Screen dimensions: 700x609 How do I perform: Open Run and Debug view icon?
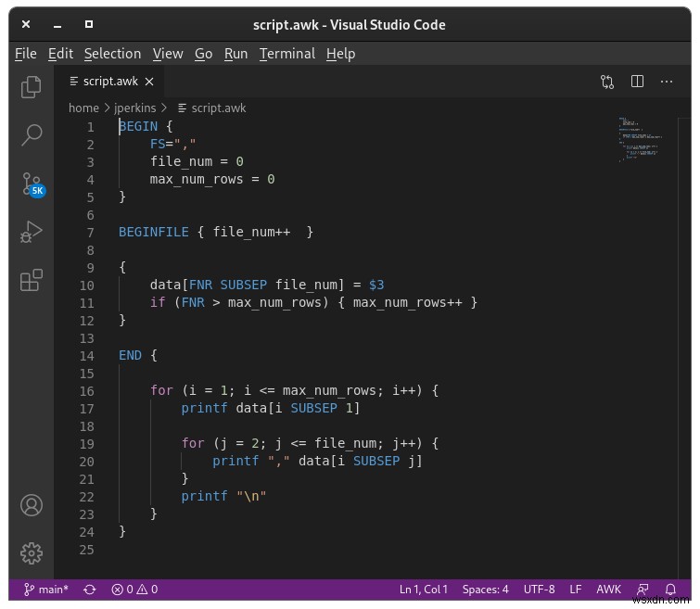pos(31,232)
